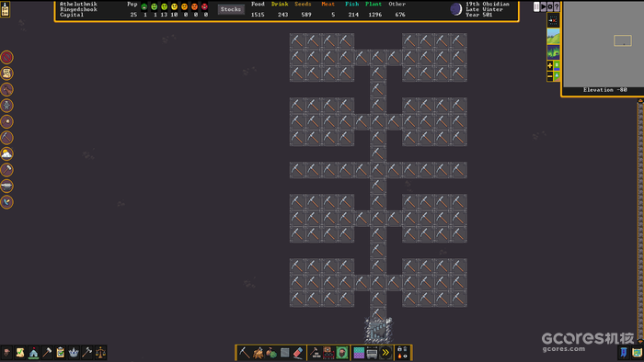Toggle the Melt items flame icon
Viewport: 644px width, 362px height.
(x=399, y=356)
